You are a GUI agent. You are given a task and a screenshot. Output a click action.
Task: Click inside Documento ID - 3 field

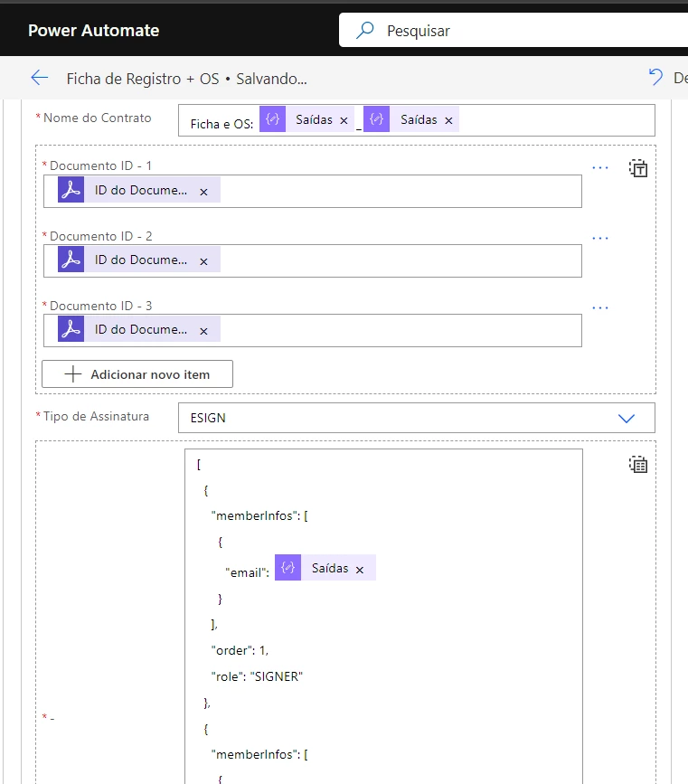313,330
